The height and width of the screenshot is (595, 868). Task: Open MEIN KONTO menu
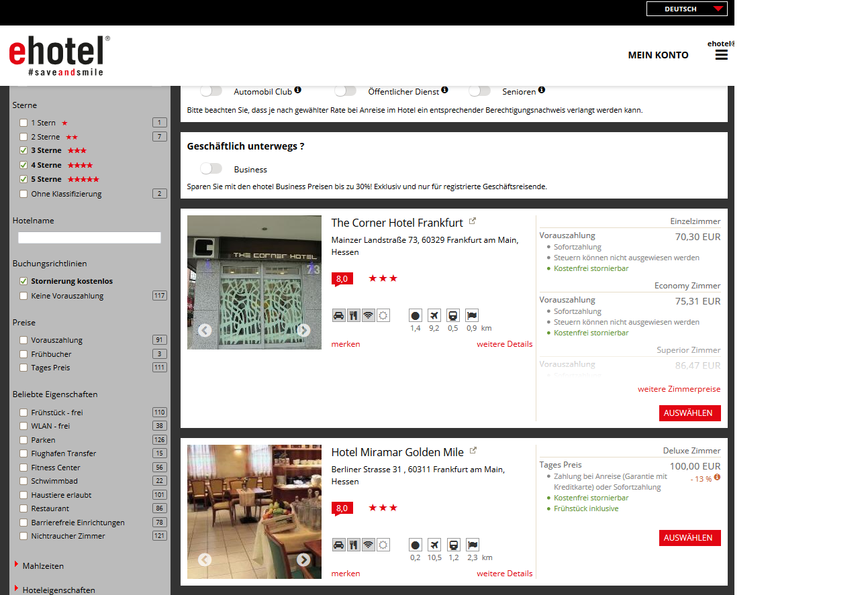(x=658, y=55)
